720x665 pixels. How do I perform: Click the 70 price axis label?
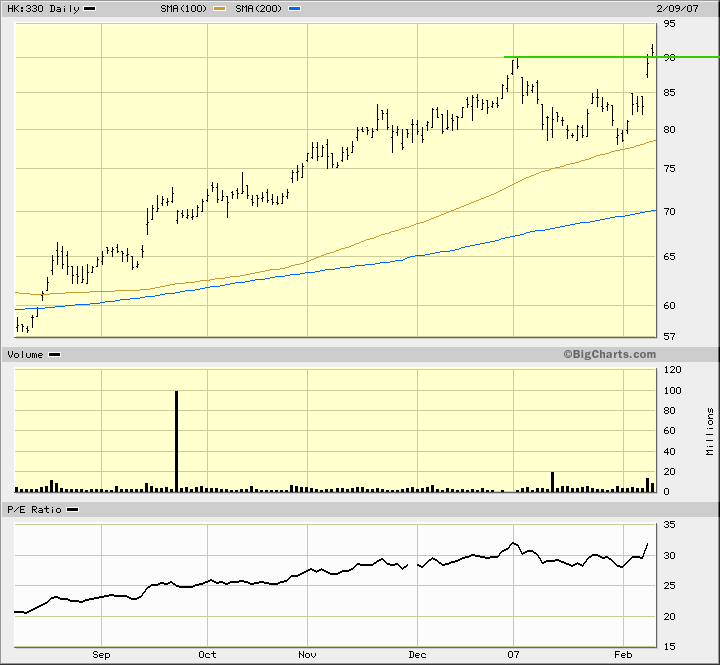[x=669, y=212]
